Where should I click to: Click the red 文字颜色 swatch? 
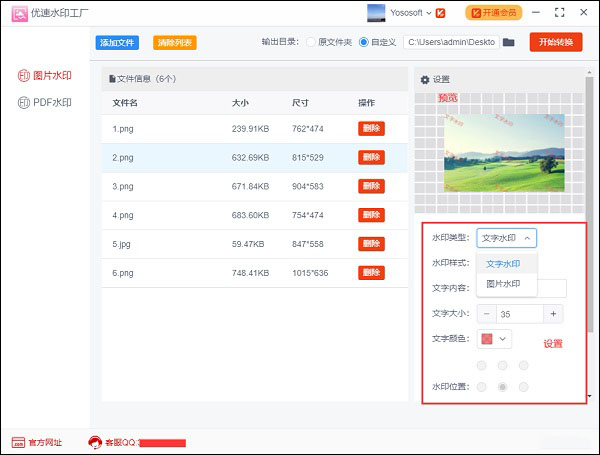487,339
